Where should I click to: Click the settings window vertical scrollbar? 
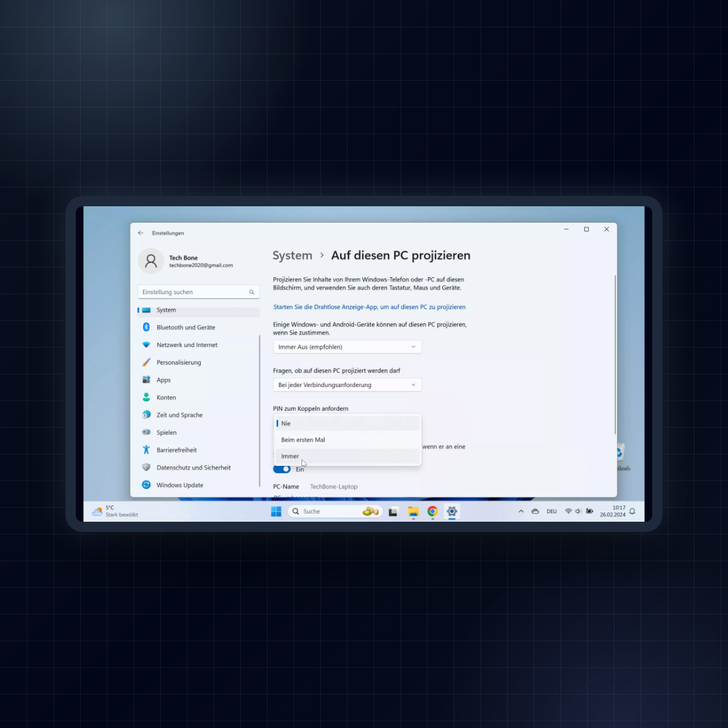[x=615, y=354]
